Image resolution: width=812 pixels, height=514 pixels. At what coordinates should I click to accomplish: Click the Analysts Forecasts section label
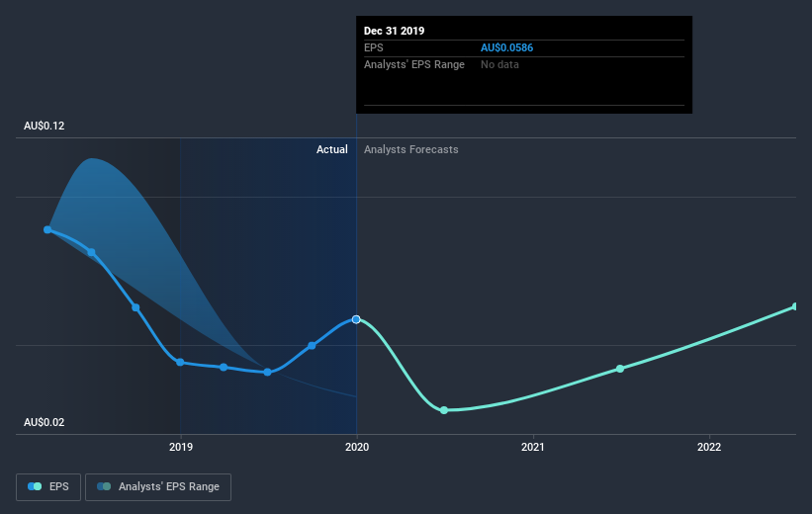[411, 149]
